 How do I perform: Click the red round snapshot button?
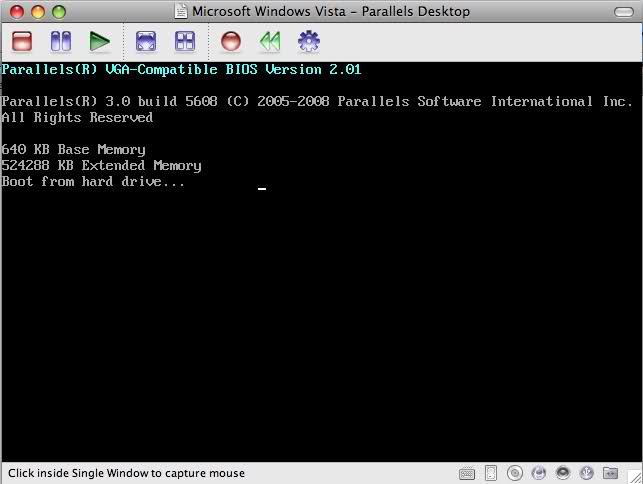(x=231, y=41)
